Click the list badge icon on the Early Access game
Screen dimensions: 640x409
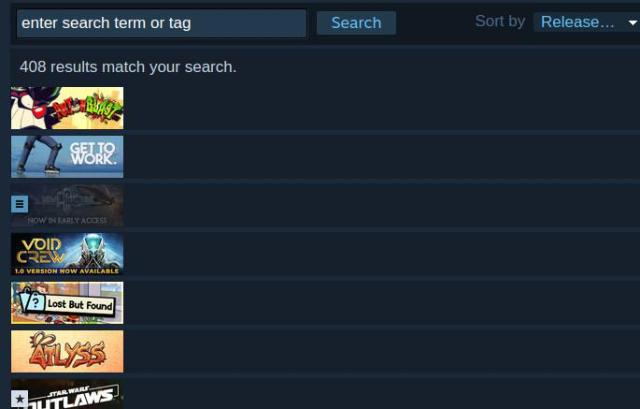tap(20, 204)
